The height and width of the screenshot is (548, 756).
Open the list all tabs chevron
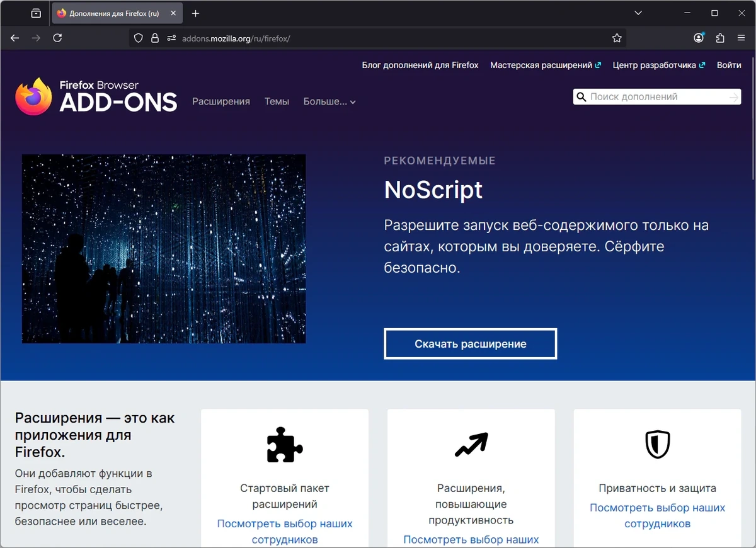(x=639, y=13)
